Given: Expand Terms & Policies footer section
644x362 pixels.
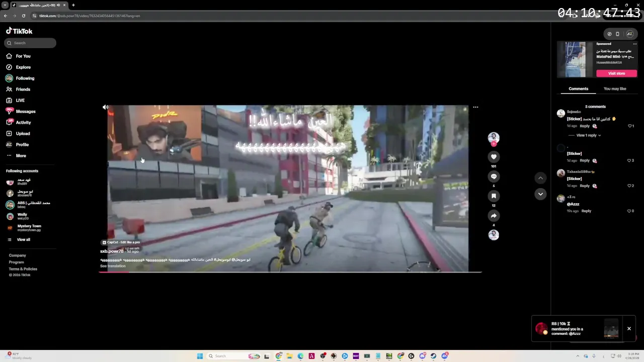Looking at the screenshot, I should click(23, 268).
